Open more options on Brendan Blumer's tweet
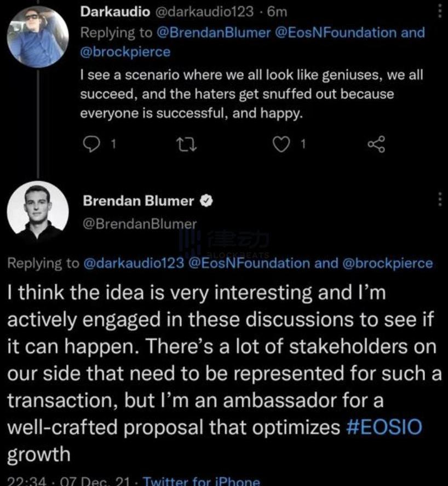This screenshot has height=486, width=448. [x=439, y=200]
